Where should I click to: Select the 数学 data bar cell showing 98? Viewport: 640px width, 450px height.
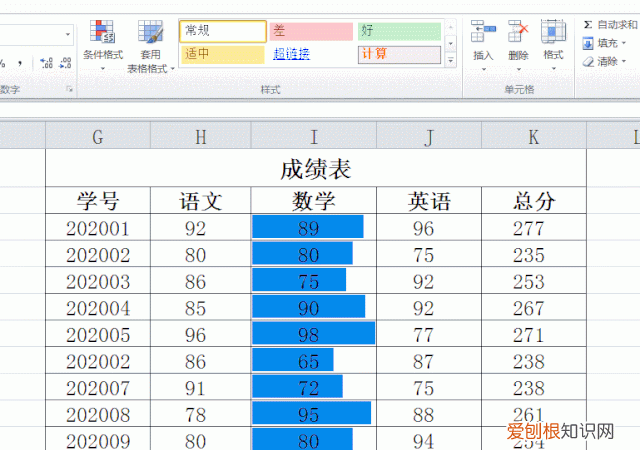[313, 334]
